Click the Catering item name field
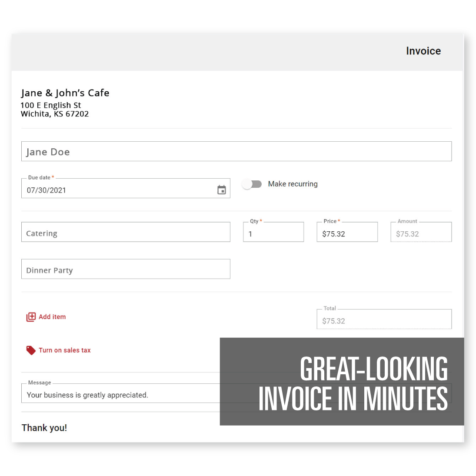The image size is (476, 476). [x=126, y=232]
